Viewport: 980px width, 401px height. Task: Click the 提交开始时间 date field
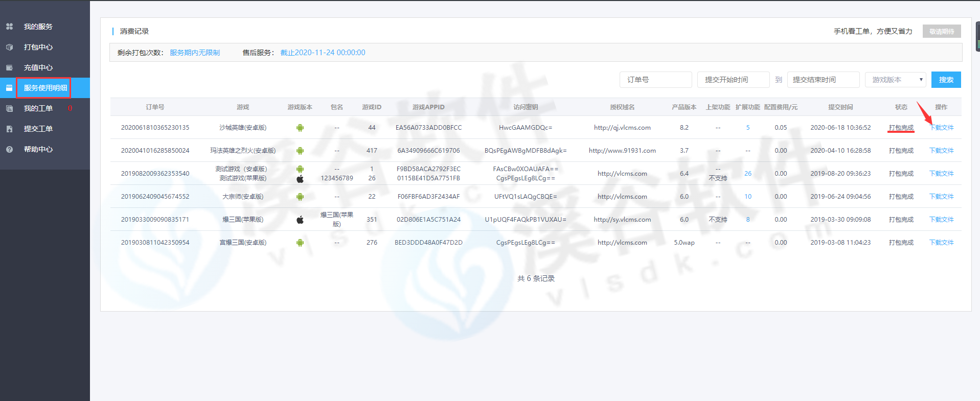tap(733, 80)
